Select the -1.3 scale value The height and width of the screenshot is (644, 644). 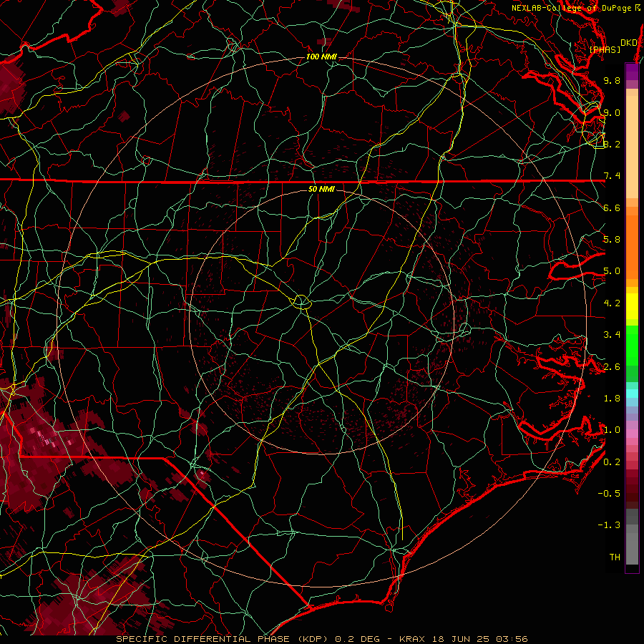tap(609, 525)
